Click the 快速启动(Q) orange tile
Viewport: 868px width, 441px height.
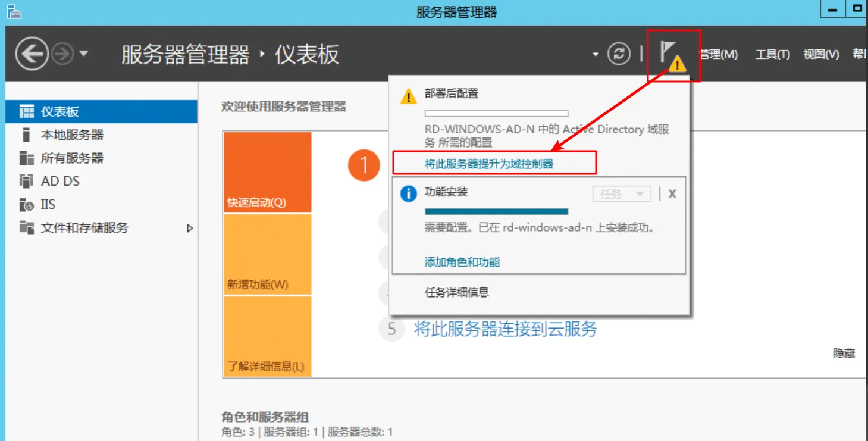point(268,173)
